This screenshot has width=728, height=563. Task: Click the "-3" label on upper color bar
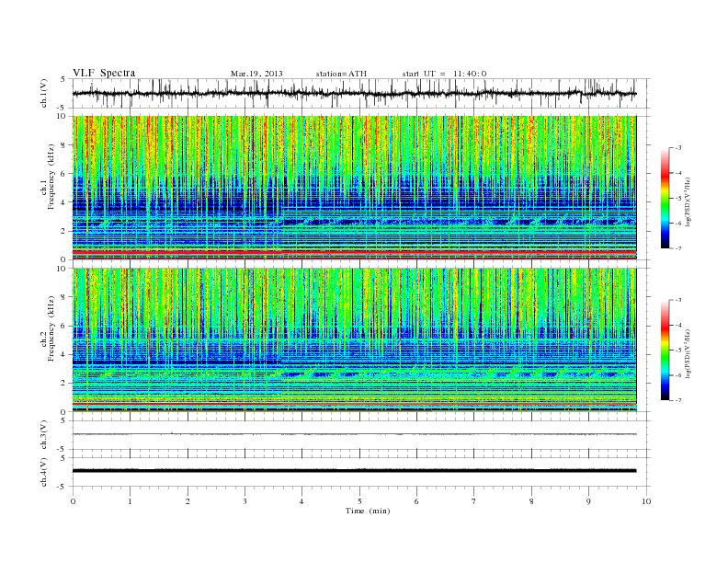[678, 148]
